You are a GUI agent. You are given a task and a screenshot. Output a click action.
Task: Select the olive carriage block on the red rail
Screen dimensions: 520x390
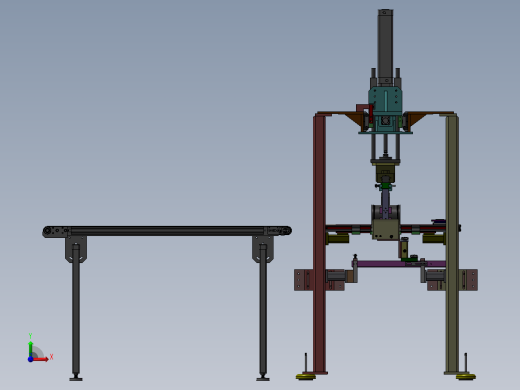tap(386, 229)
